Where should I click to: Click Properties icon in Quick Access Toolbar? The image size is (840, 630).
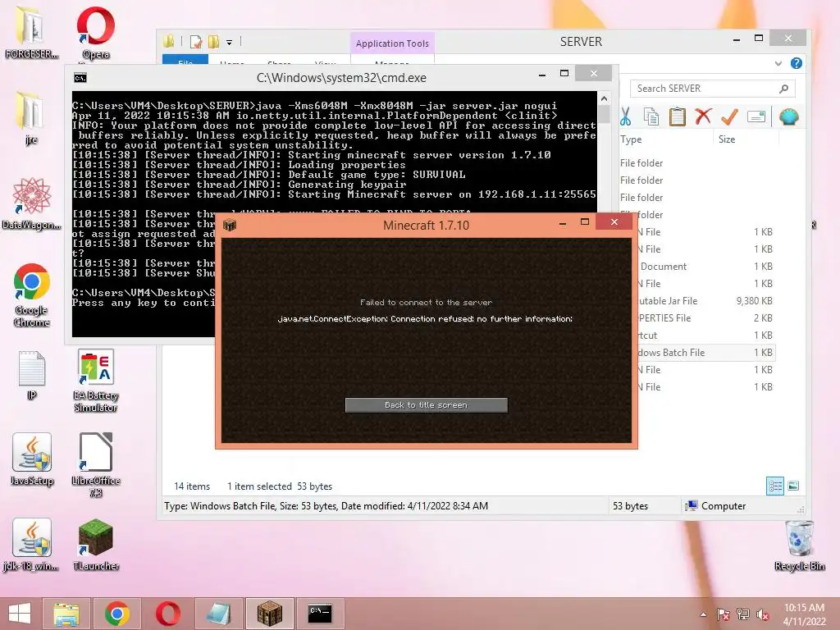tap(196, 42)
